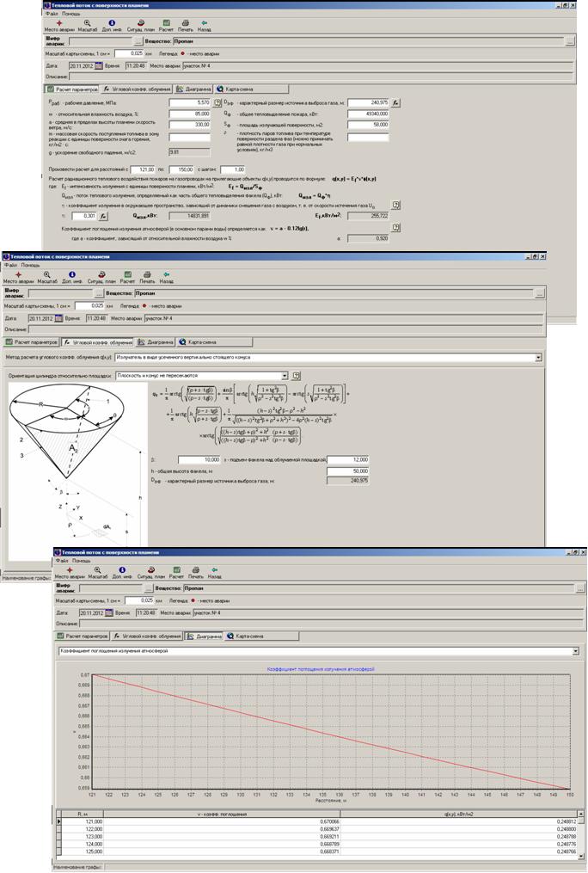The width and height of the screenshot is (588, 873).
Task: Click 'Печать' printer icon in bottom window
Action: pos(197,570)
